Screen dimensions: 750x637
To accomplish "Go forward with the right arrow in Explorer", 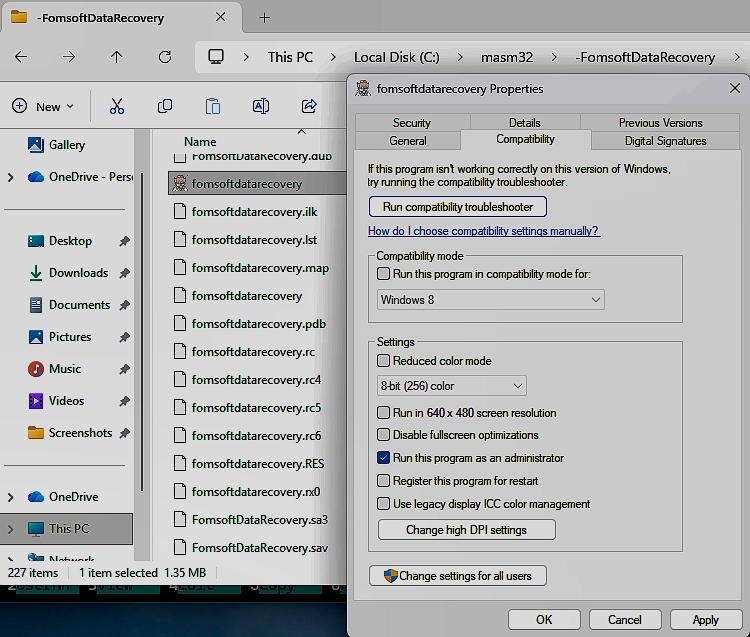I will tap(69, 57).
